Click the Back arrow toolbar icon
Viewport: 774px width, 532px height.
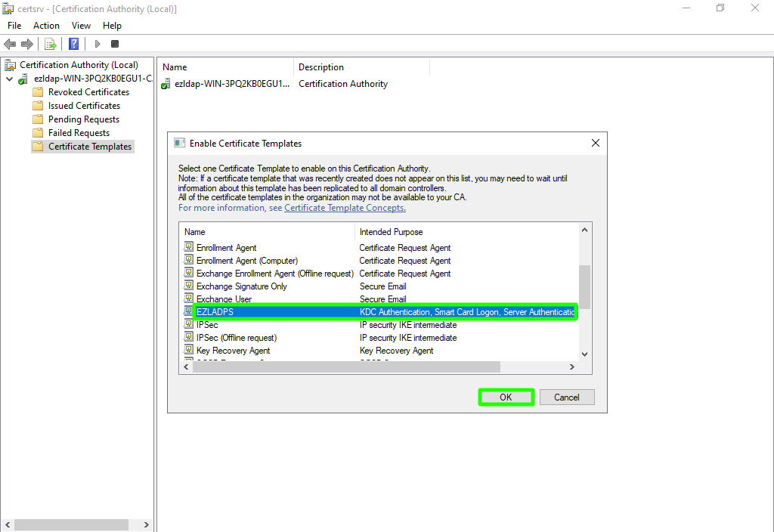point(10,44)
